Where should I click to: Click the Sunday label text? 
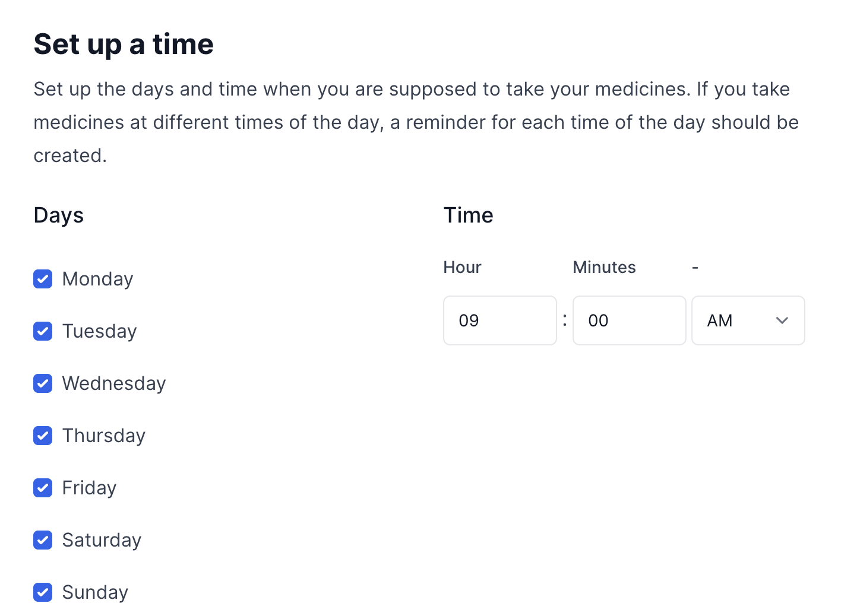(x=95, y=592)
